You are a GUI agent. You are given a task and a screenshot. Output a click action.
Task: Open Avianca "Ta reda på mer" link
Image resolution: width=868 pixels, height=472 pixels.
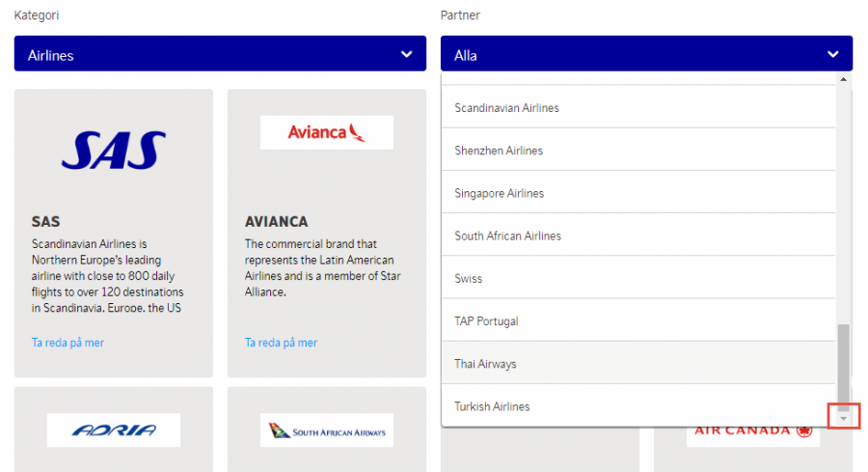pyautogui.click(x=281, y=343)
